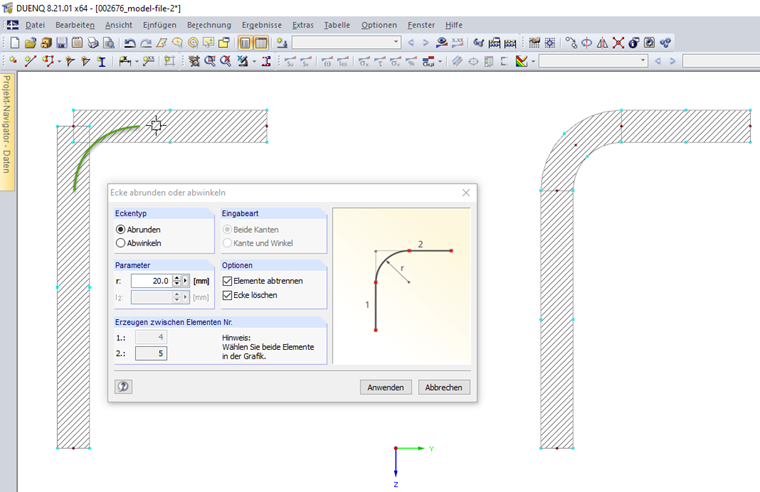Click the radius r input field

[x=152, y=281]
